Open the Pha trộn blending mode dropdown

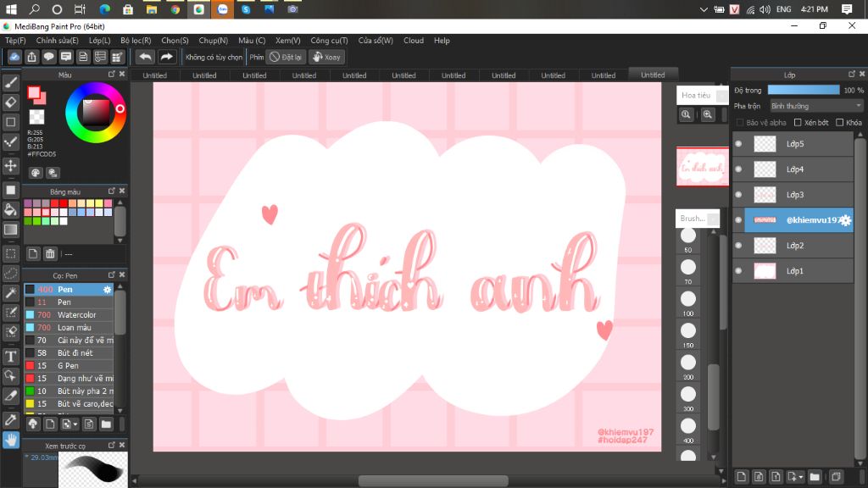pos(816,106)
